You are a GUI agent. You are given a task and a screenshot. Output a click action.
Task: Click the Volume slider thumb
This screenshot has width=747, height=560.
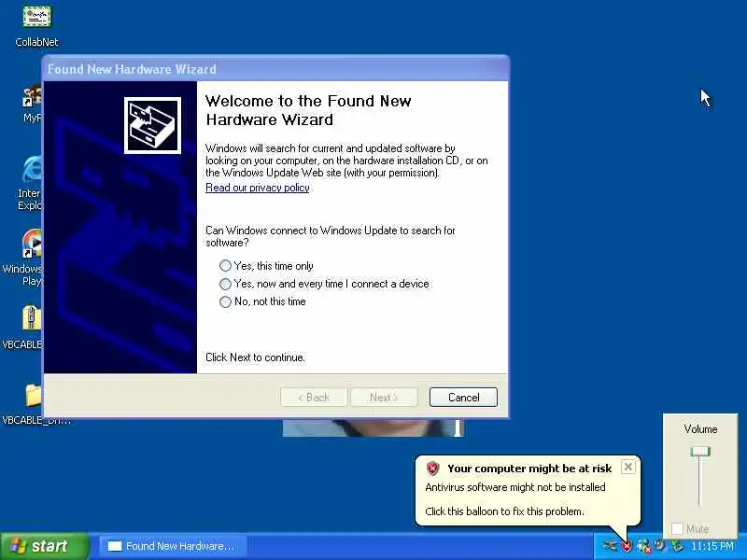[700, 452]
